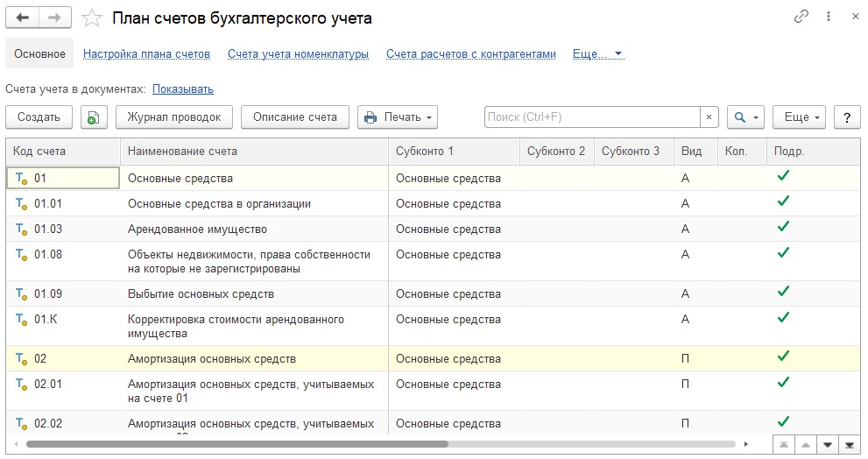Screen dimensions: 868x459
Task: Move up one row with the up arrow
Action: (806, 445)
